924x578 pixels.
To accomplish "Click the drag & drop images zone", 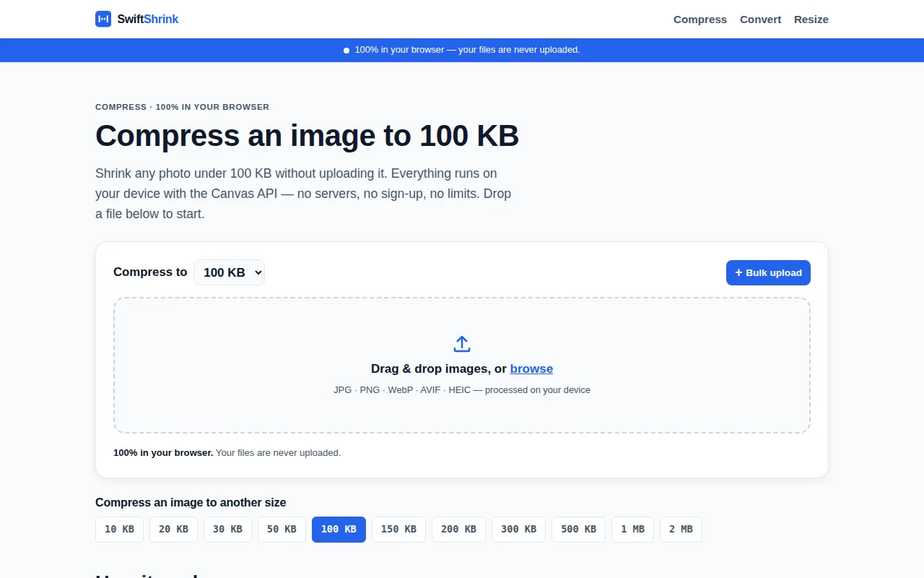I will click(x=462, y=366).
